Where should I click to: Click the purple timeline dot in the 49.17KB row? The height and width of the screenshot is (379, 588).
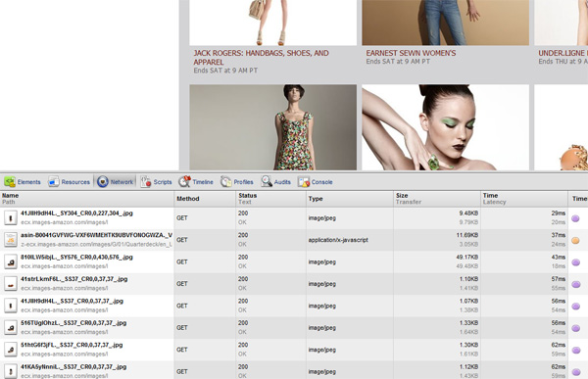tap(575, 262)
